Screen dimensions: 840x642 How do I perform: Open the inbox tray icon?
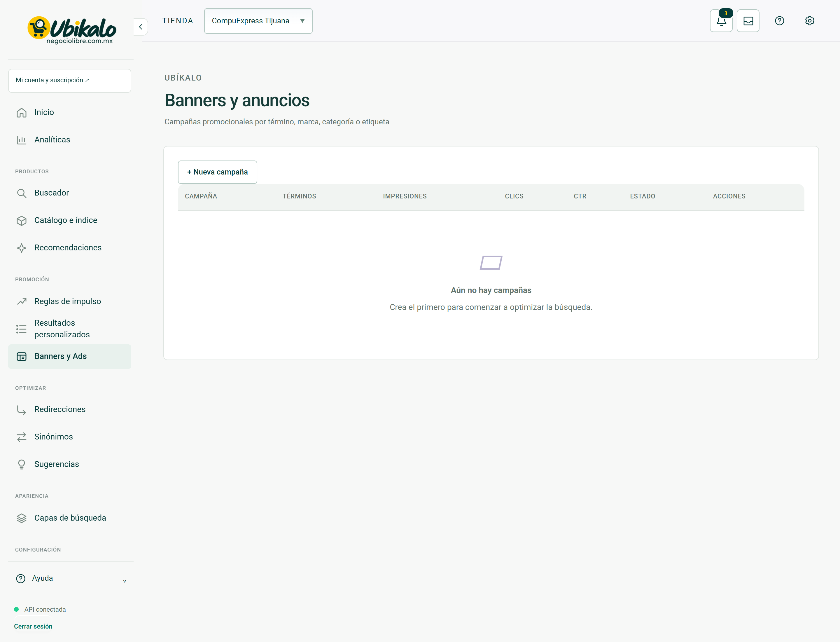point(748,21)
